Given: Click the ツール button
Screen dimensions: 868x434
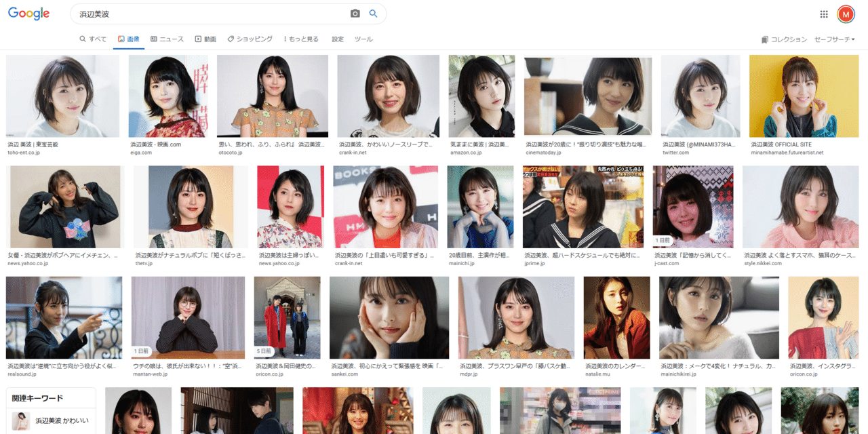Looking at the screenshot, I should [x=363, y=39].
